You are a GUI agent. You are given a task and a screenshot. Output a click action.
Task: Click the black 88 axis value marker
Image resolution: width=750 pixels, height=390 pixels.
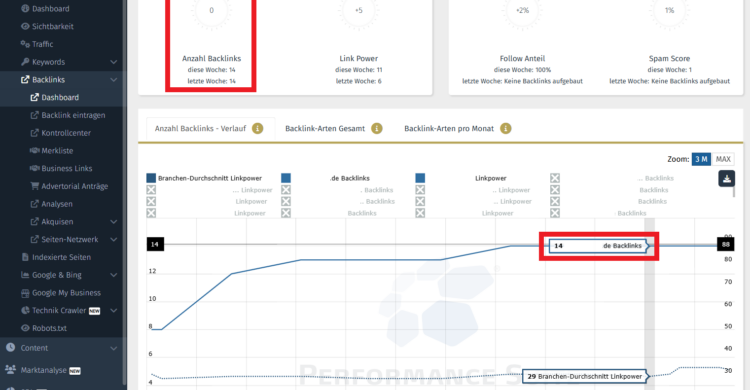point(725,244)
